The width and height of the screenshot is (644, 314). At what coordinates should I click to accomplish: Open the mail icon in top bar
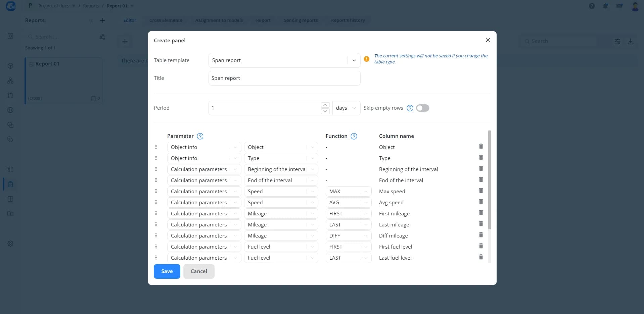(619, 6)
